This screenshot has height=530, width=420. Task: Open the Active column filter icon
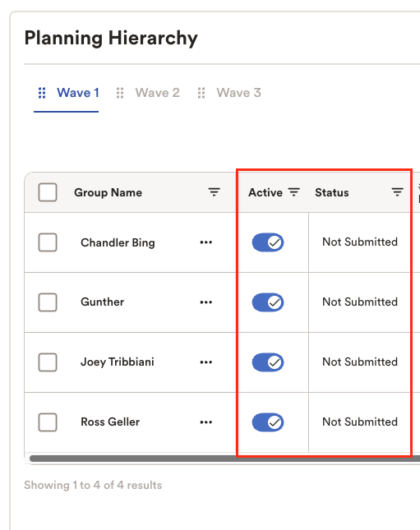click(x=294, y=192)
